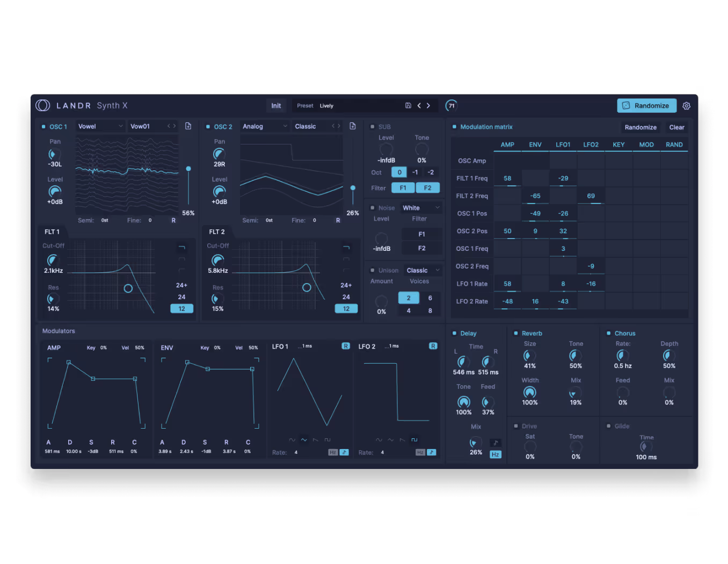Toggle OSC 1 on/off
The image size is (728, 564).
pos(43,127)
